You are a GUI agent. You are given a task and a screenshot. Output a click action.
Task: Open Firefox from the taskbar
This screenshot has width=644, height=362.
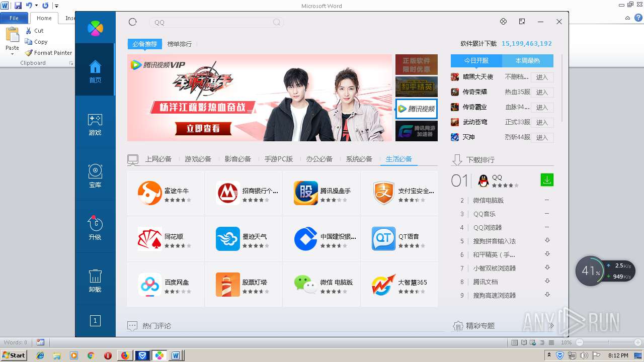pos(124,355)
